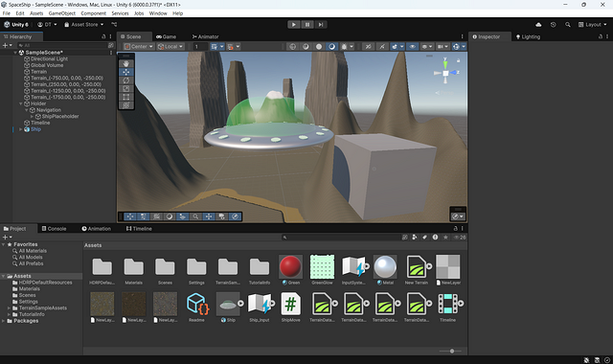Open the GameObject menu
The height and width of the screenshot is (364, 613).
click(x=61, y=13)
